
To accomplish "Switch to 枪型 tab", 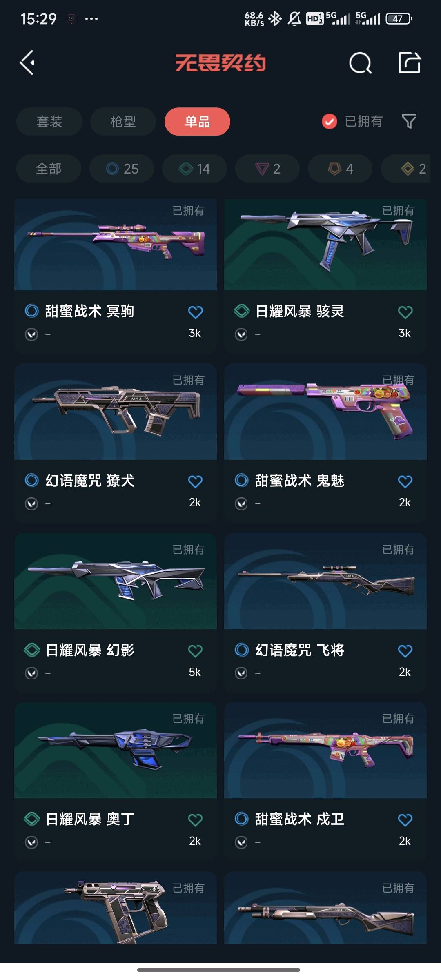I will coord(123,121).
